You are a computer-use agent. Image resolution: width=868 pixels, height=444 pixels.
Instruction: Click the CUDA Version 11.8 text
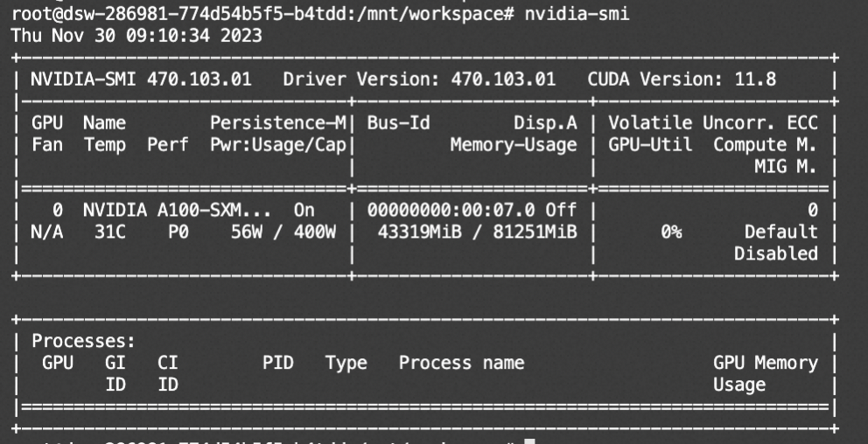pyautogui.click(x=682, y=80)
